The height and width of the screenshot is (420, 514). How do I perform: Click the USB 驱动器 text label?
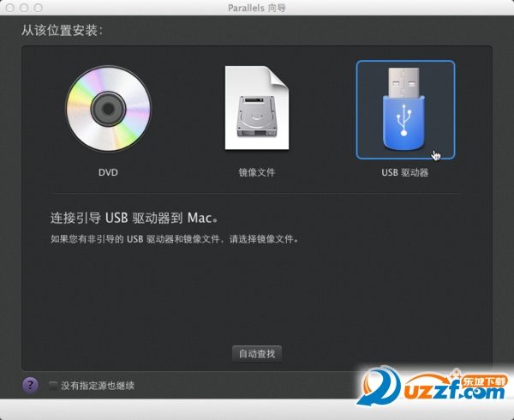[x=404, y=172]
